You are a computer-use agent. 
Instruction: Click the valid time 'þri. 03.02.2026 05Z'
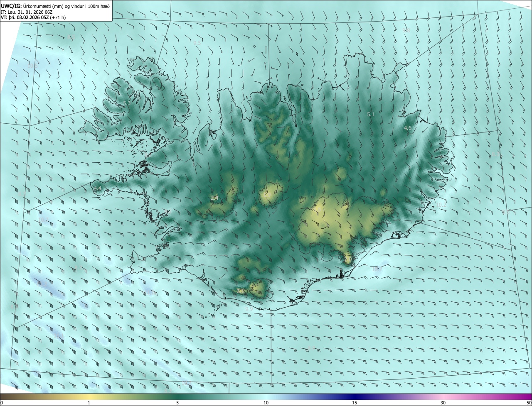pyautogui.click(x=28, y=17)
